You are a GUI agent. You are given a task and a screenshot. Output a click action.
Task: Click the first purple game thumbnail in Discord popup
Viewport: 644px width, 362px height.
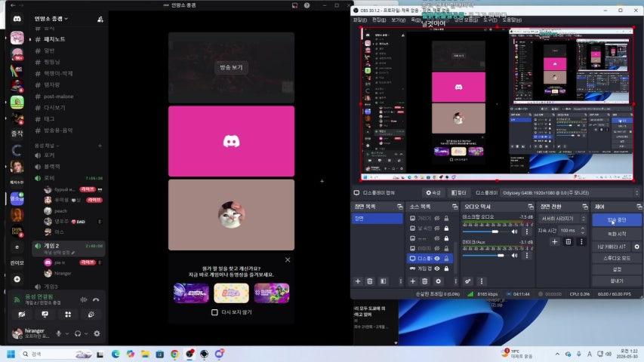click(191, 293)
